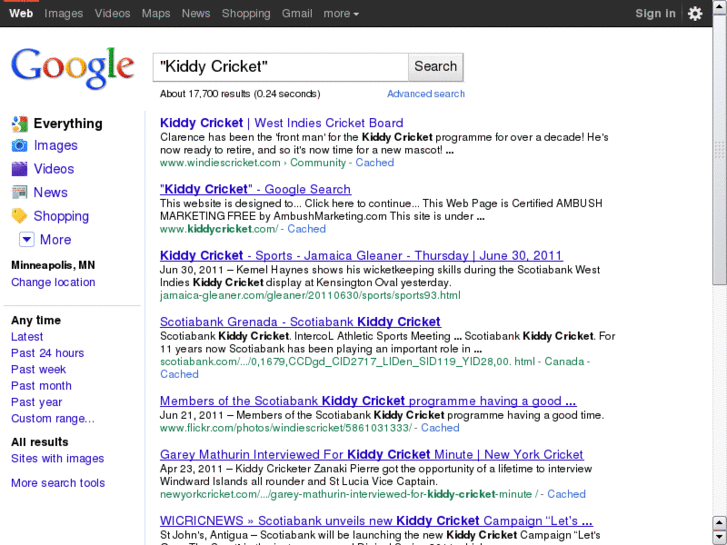This screenshot has height=545, width=727.
Task: Open the settings gear icon
Action: pos(695,13)
